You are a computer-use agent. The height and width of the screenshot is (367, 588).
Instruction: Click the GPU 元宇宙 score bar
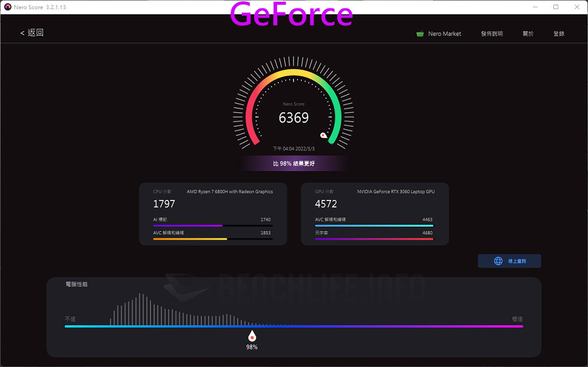pyautogui.click(x=374, y=239)
